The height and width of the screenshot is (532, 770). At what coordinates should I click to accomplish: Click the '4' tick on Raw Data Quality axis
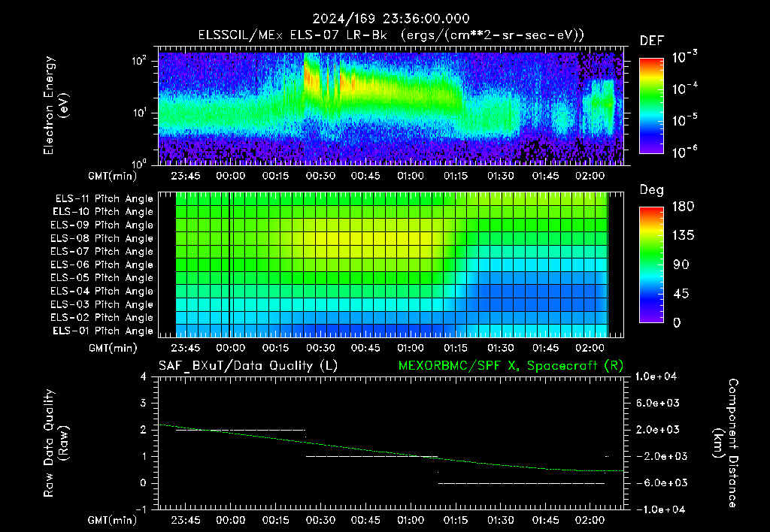[x=144, y=376]
